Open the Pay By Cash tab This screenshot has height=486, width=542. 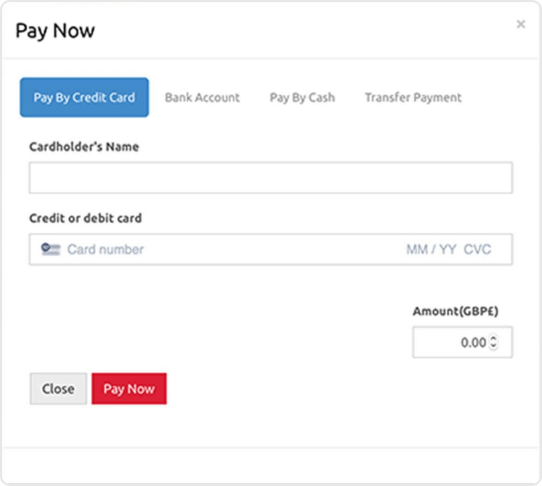tap(302, 97)
